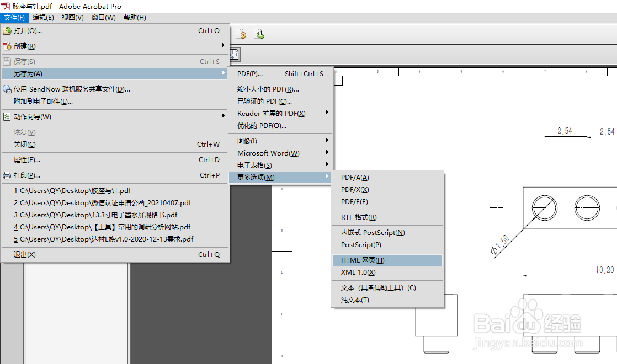Screen dimensions: 617x364
Task: Choose 图像(I) export entry
Action: pyautogui.click(x=280, y=141)
